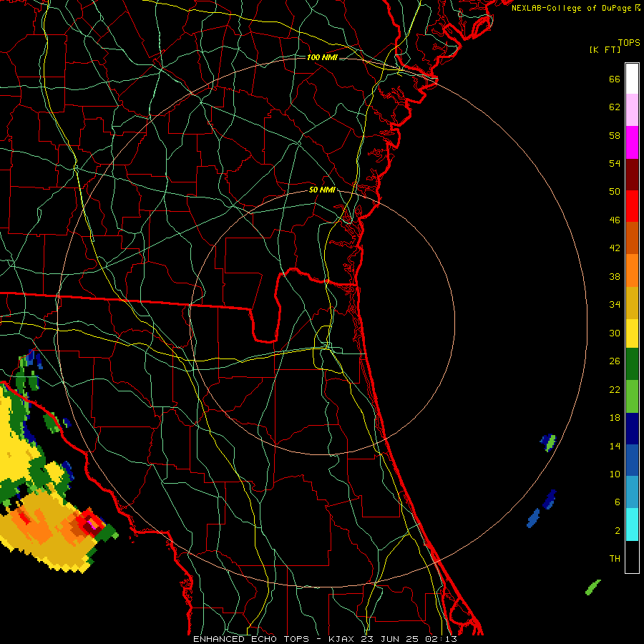Click the [K FT] units label
This screenshot has height=644, width=644.
click(x=605, y=50)
